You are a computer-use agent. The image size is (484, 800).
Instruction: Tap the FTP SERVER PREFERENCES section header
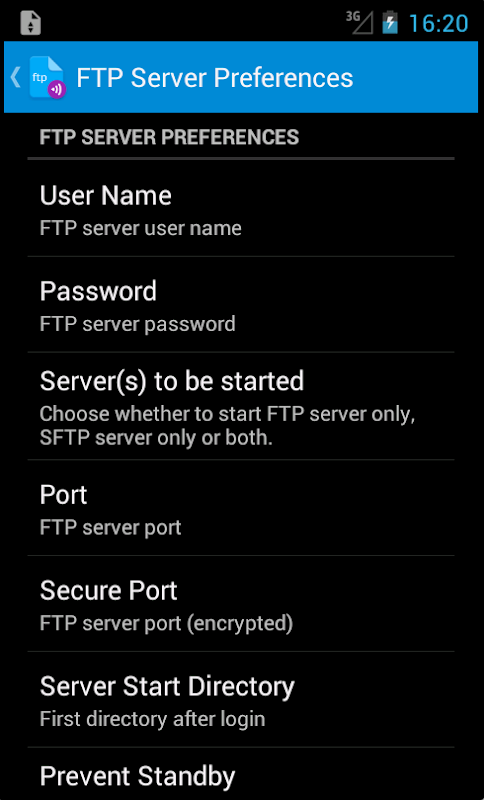pos(169,137)
